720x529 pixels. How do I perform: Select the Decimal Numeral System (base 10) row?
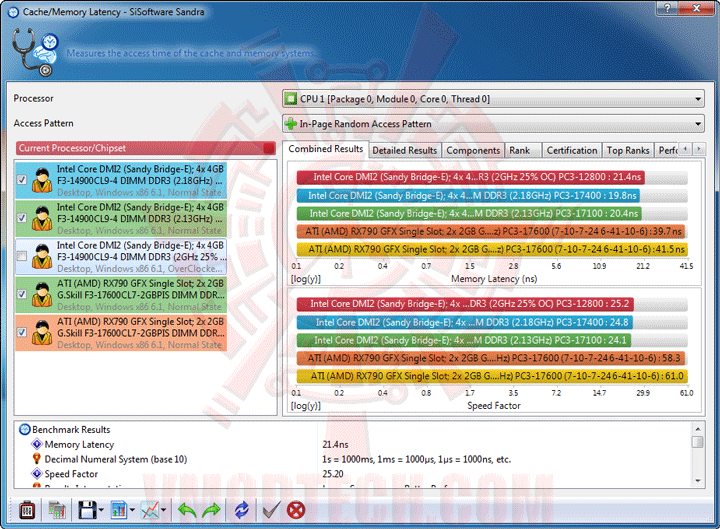[354, 459]
